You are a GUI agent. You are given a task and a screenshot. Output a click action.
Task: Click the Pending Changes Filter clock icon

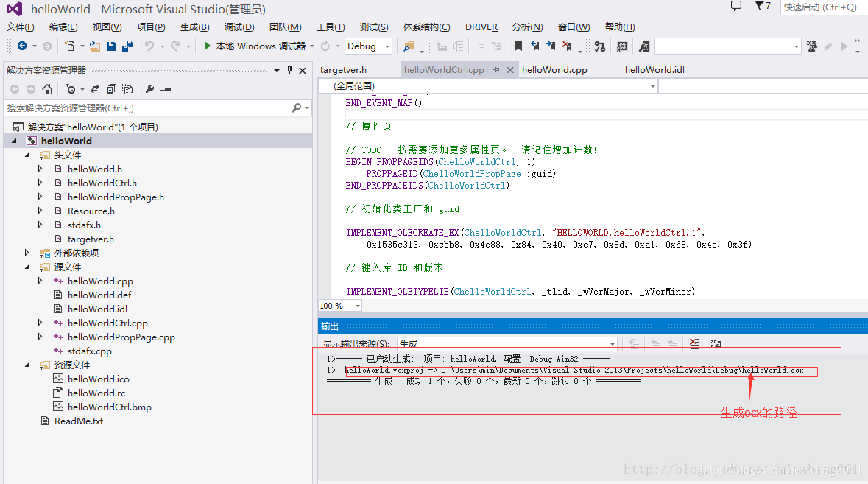[x=70, y=88]
